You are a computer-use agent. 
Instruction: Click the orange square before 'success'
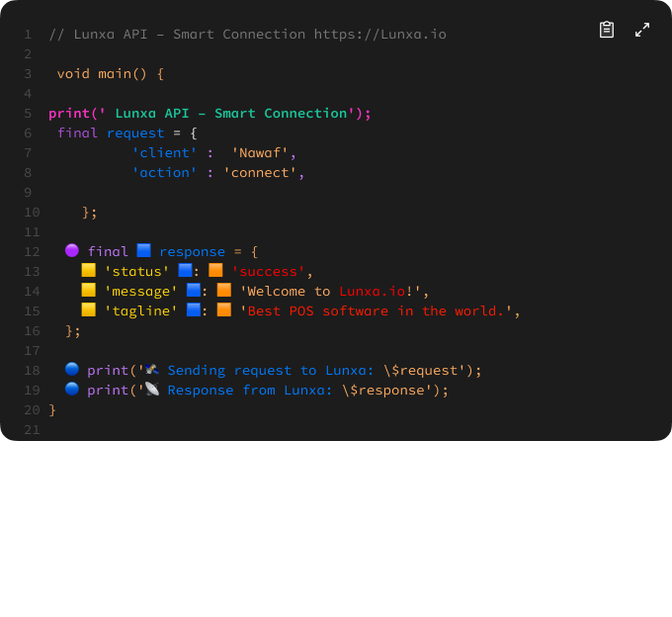click(x=215, y=271)
